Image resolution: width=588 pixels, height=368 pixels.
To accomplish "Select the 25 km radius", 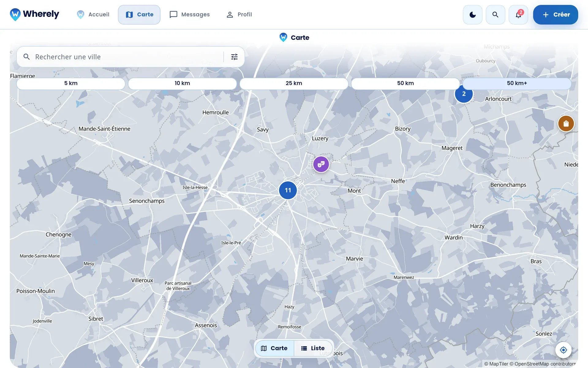I will coord(294,83).
